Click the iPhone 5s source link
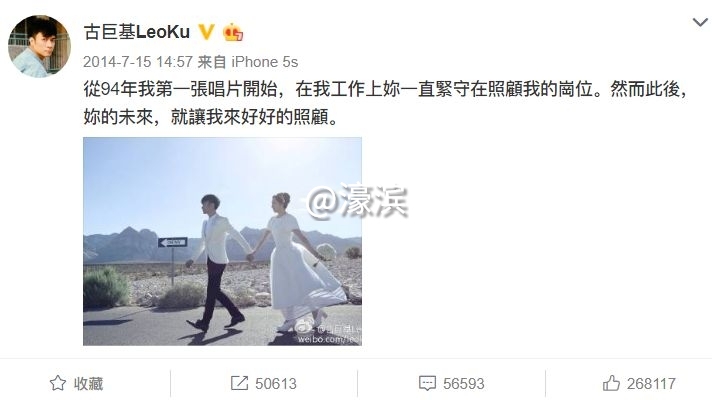 [x=264, y=62]
